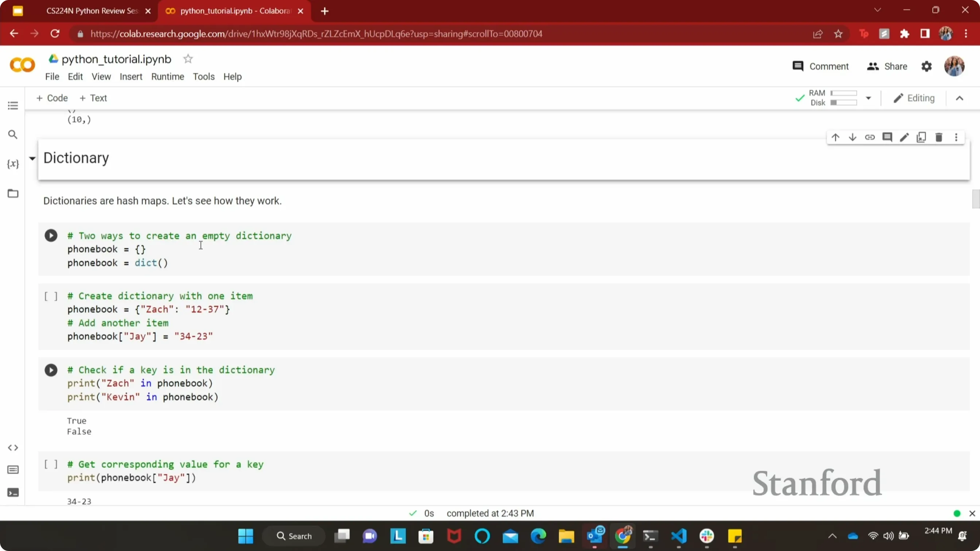Screen dimensions: 980x551
Task: Open the terminal icon in sidebar
Action: tap(13, 492)
